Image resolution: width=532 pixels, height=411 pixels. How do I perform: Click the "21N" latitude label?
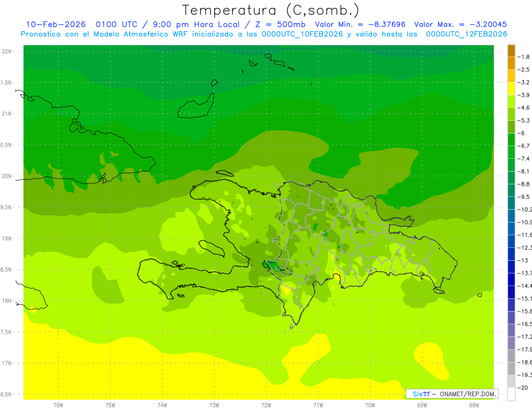coord(8,114)
